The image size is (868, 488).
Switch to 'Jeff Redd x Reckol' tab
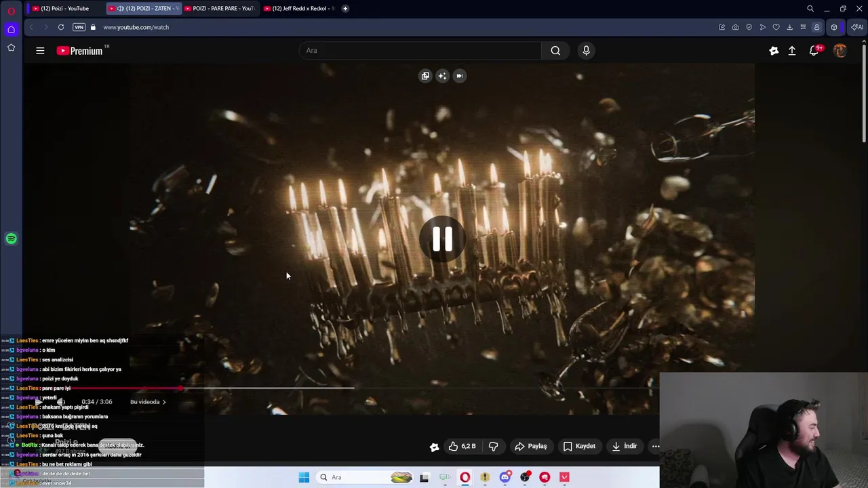(x=298, y=8)
